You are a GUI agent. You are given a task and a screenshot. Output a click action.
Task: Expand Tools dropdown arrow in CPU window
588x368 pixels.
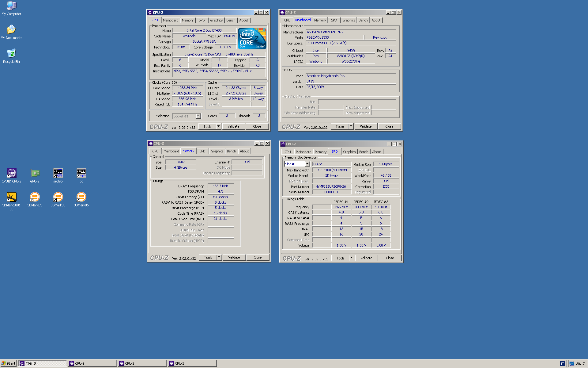click(218, 126)
